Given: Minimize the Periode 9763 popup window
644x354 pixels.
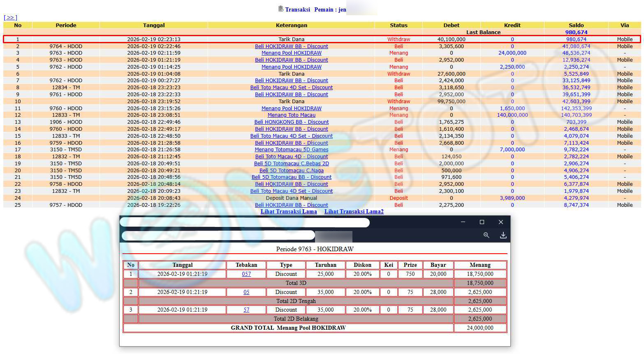Looking at the screenshot, I should coord(463,222).
